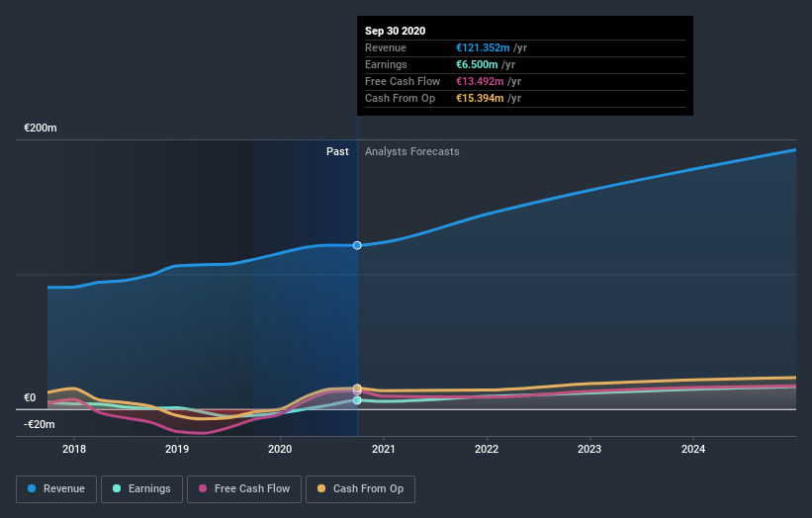Click the blue Revenue data point marker
Image resolution: width=812 pixels, height=518 pixels.
click(357, 245)
